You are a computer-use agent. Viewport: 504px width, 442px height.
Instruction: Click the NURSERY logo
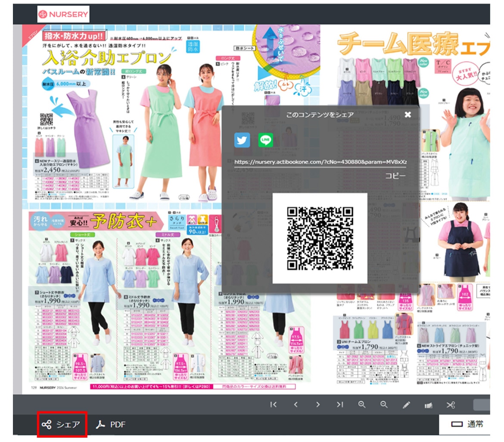[63, 14]
